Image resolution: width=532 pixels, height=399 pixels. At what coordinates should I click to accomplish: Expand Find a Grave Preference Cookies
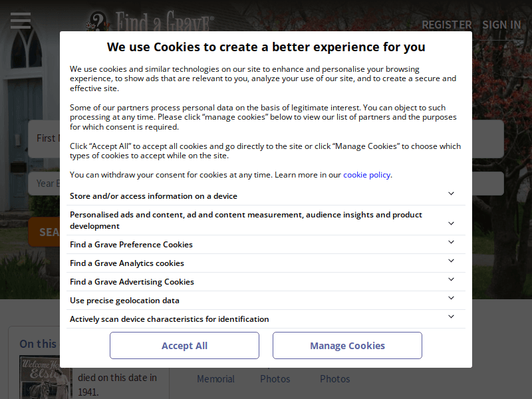point(451,242)
